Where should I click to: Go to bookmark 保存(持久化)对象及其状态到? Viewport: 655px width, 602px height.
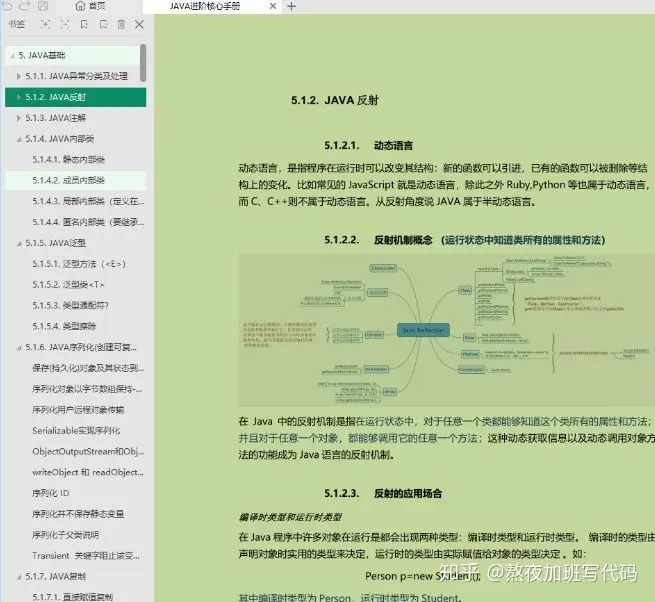point(88,368)
